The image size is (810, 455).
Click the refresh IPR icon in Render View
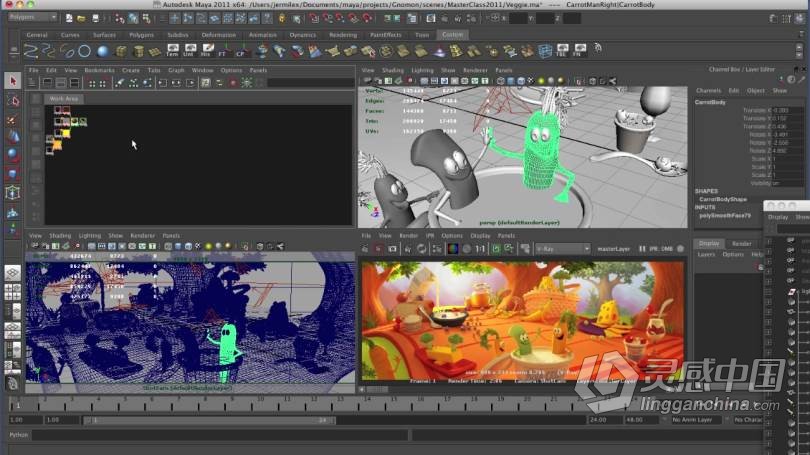click(422, 249)
